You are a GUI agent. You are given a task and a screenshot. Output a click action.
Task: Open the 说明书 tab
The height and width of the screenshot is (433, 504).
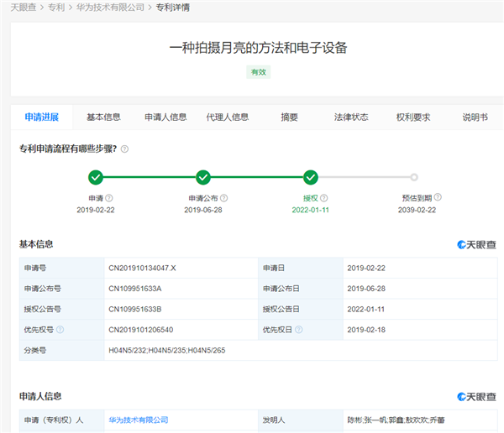(x=475, y=117)
